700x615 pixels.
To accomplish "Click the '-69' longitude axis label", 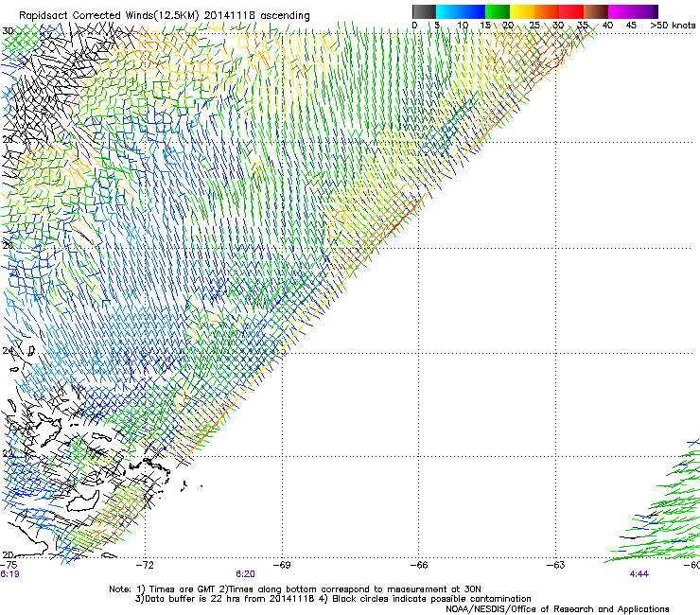I will pyautogui.click(x=282, y=565).
